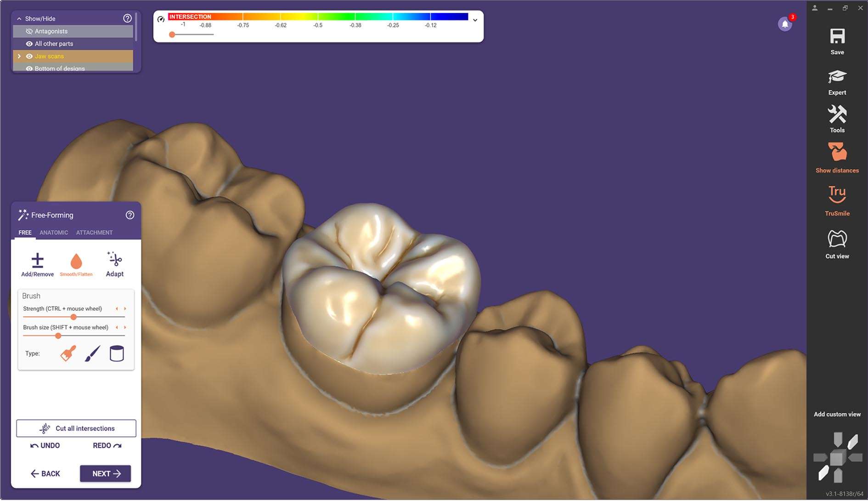This screenshot has height=501, width=868.
Task: Expand the intersection color scale dropdown
Action: [x=475, y=20]
